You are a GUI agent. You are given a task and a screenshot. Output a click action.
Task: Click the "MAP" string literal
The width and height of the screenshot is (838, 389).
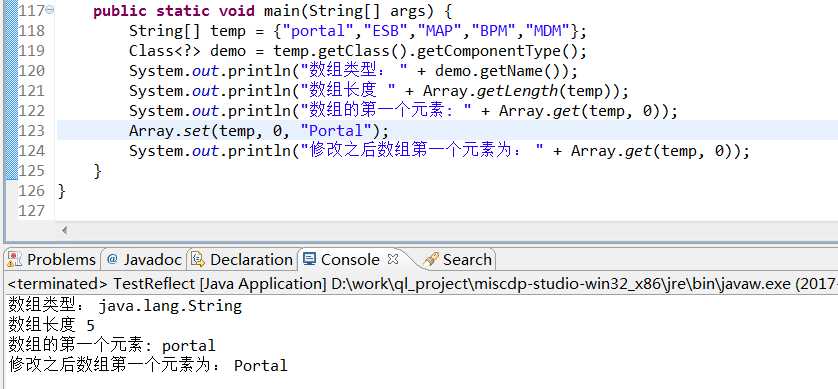[x=440, y=31]
